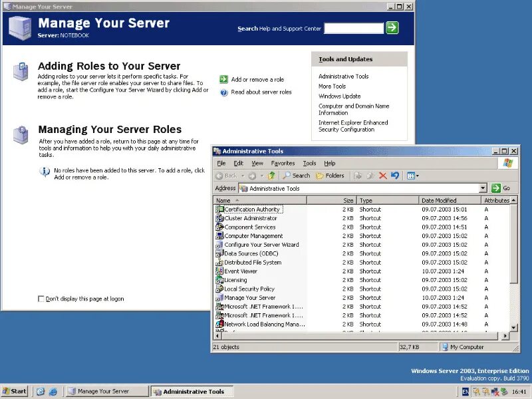Image resolution: width=532 pixels, height=399 pixels.
Task: Click the Licensing shortcut icon
Action: coord(219,280)
